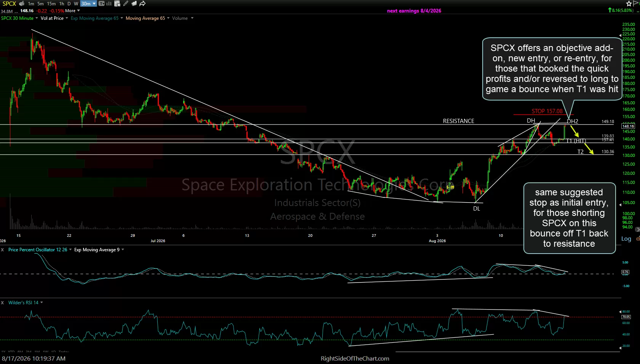640x364 pixels.
Task: Close the Price Percent Oscillator panel
Action: 2,250
